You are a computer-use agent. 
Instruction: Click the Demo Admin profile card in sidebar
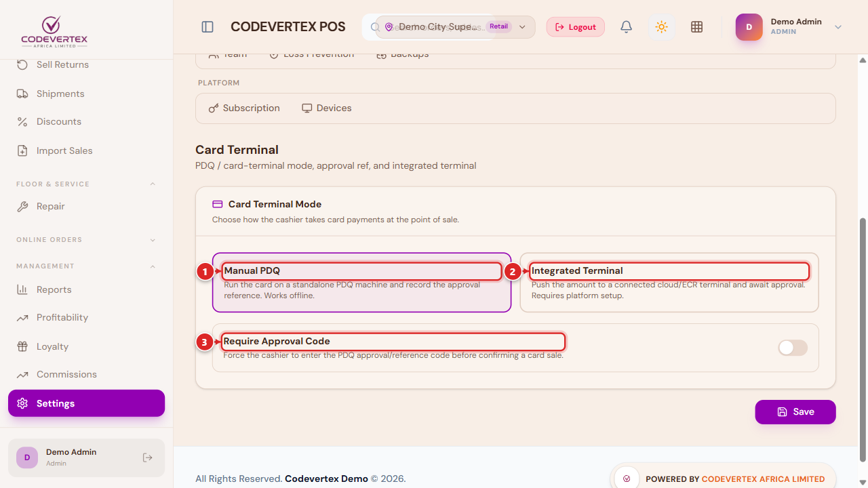tap(86, 457)
